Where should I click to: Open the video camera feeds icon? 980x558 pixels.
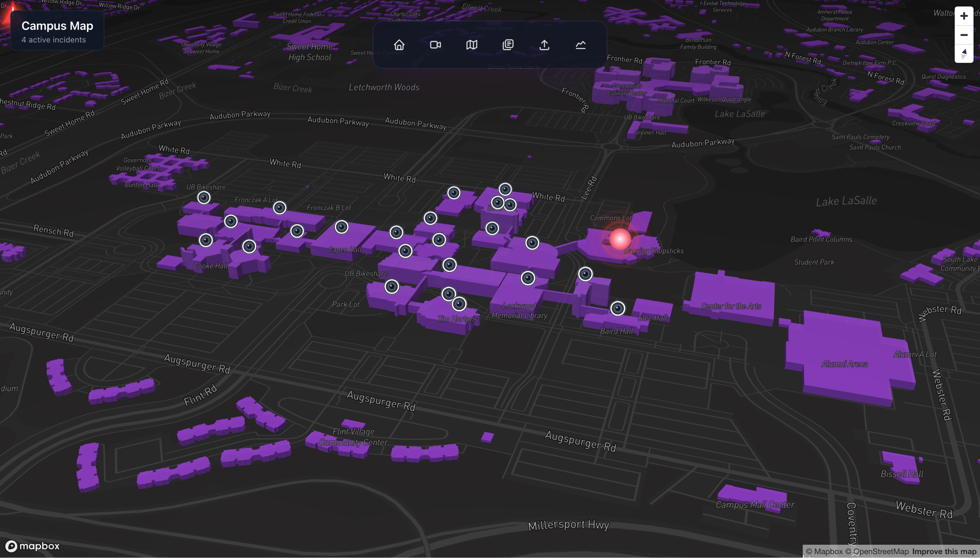coord(435,45)
